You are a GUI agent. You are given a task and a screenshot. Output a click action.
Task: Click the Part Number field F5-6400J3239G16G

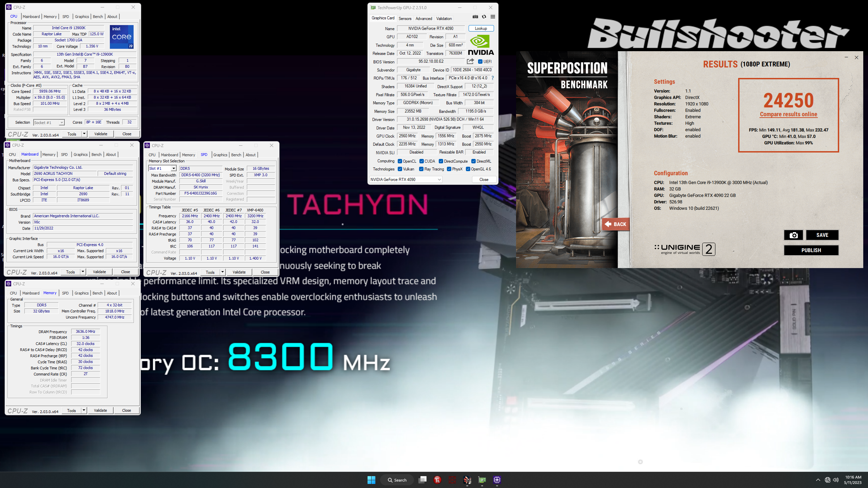pyautogui.click(x=201, y=193)
